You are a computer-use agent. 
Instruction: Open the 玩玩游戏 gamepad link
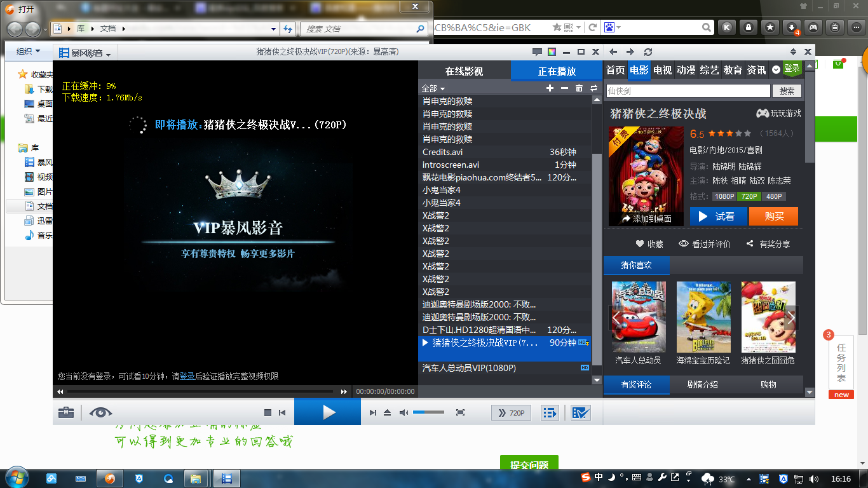[778, 113]
